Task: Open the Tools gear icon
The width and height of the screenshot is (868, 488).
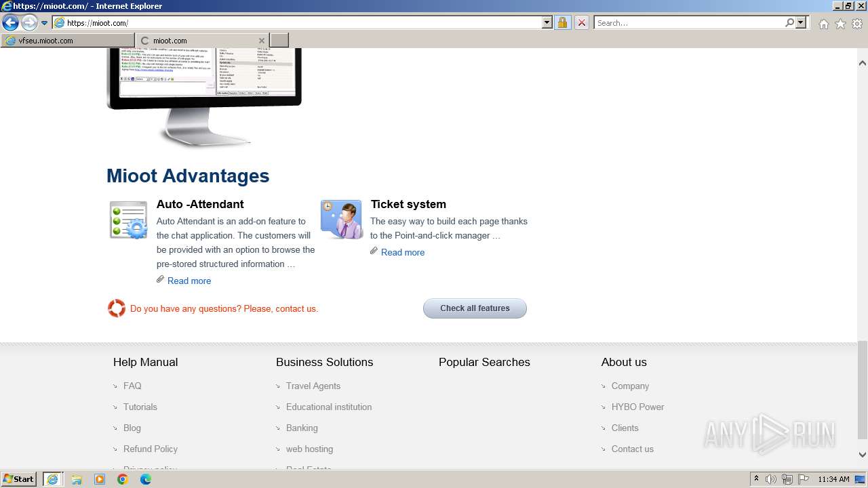Action: click(857, 24)
